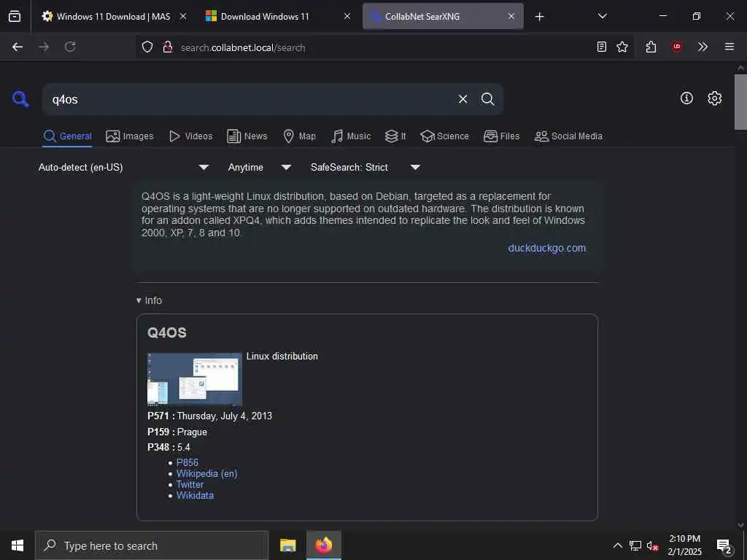Open the P856 link
The width and height of the screenshot is (747, 560).
[187, 462]
